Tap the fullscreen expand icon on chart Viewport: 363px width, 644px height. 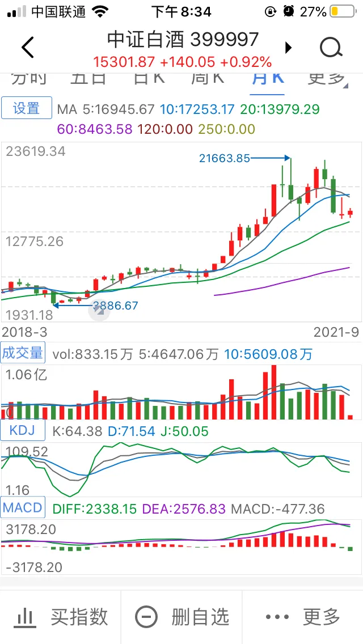tap(99, 309)
